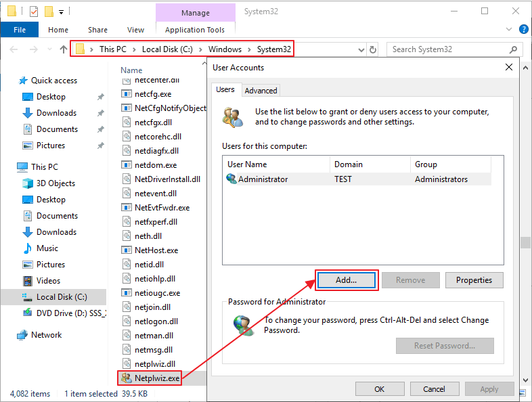Select the netiougc.exe file
The height and width of the screenshot is (402, 532).
[157, 293]
